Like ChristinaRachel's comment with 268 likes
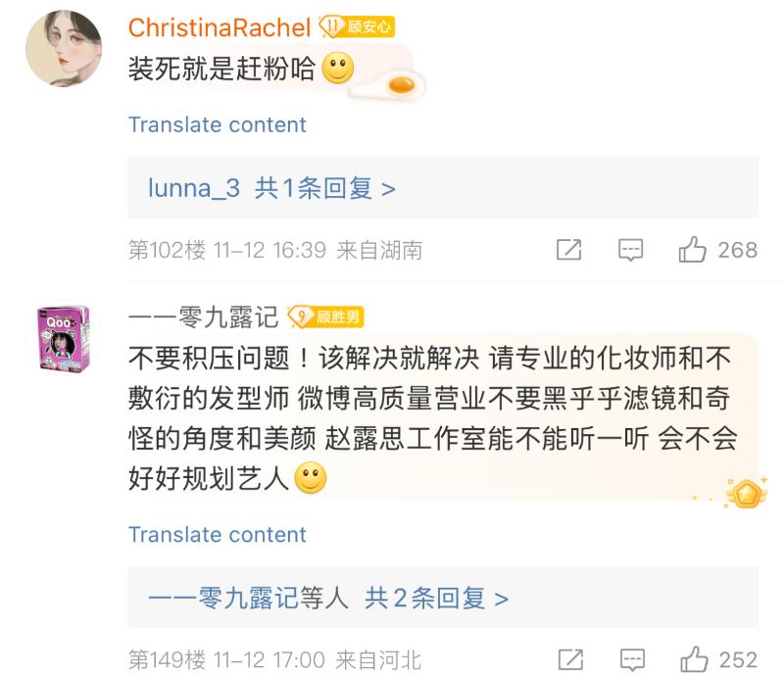Viewport: 784px width, 677px height. click(694, 250)
